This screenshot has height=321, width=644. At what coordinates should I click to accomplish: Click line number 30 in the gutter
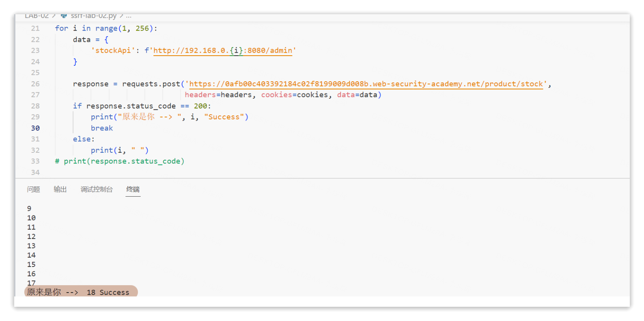[x=35, y=128]
